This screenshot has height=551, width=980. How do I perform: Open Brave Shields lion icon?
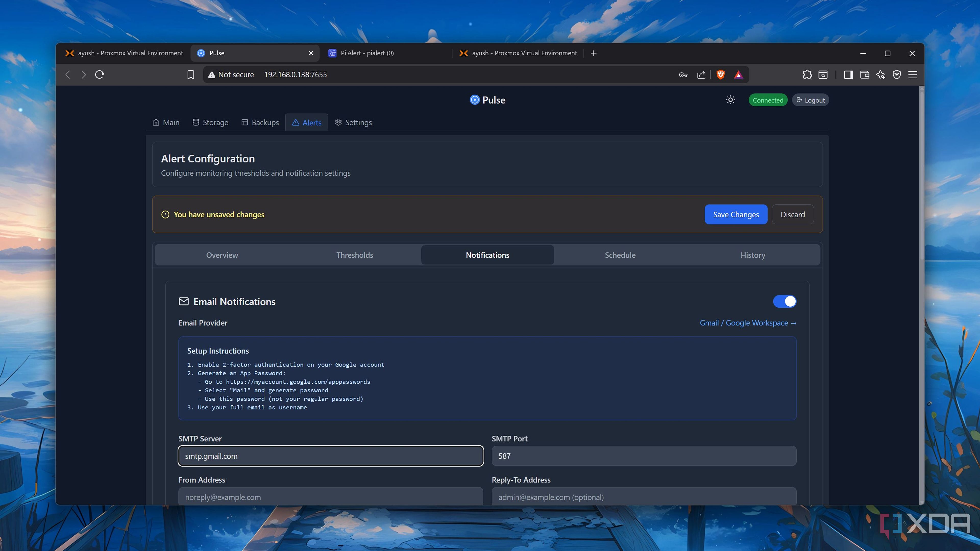(720, 74)
